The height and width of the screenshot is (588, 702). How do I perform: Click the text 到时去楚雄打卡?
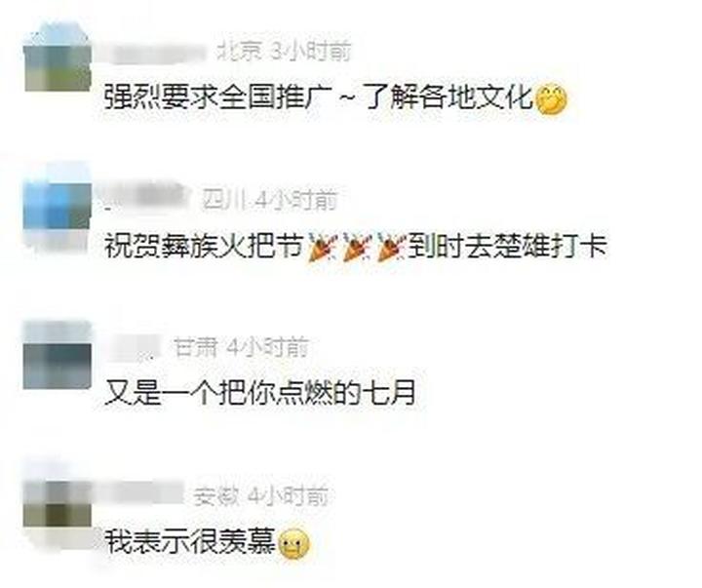[507, 247]
